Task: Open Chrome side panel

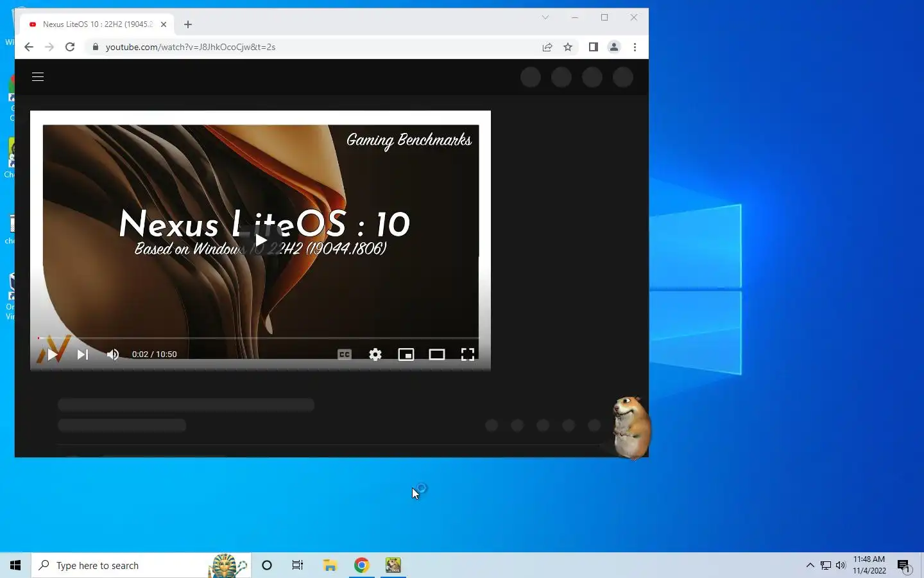Action: pyautogui.click(x=594, y=47)
